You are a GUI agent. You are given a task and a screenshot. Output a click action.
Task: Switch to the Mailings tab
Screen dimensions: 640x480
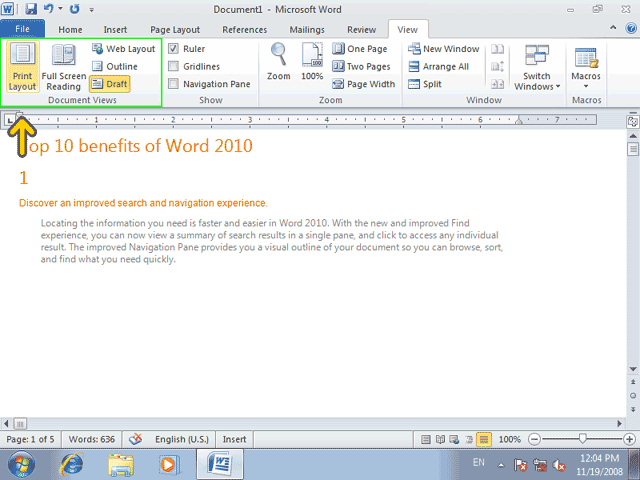point(307,30)
